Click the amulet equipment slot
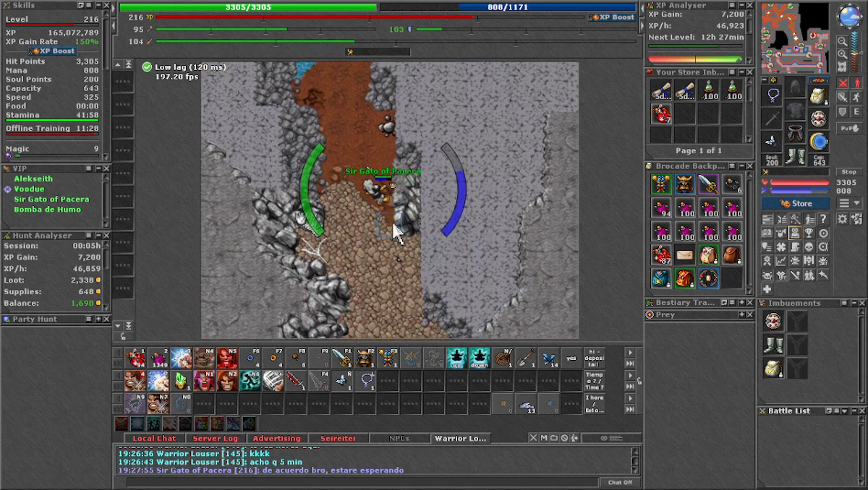This screenshot has height=490, width=868. pyautogui.click(x=773, y=96)
